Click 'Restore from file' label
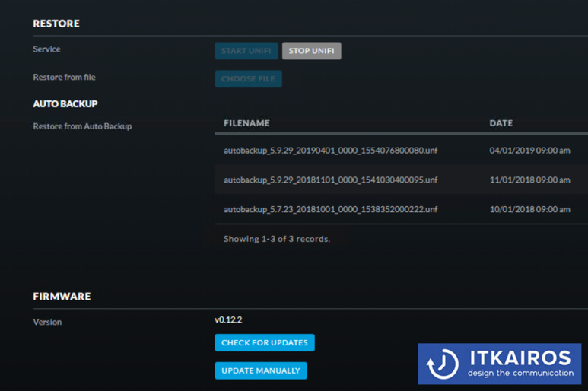Image resolution: width=588 pixels, height=391 pixels. click(64, 78)
